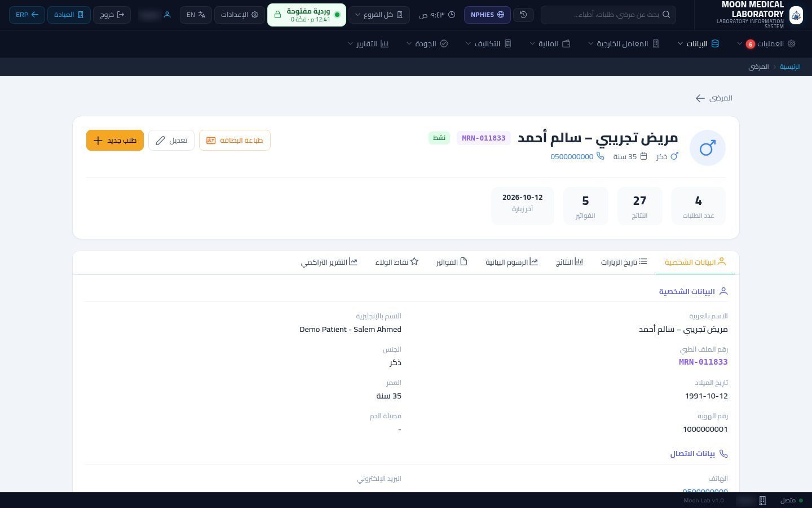Switch to the النتائج tab
Image resolution: width=812 pixels, height=508 pixels.
[x=569, y=262]
